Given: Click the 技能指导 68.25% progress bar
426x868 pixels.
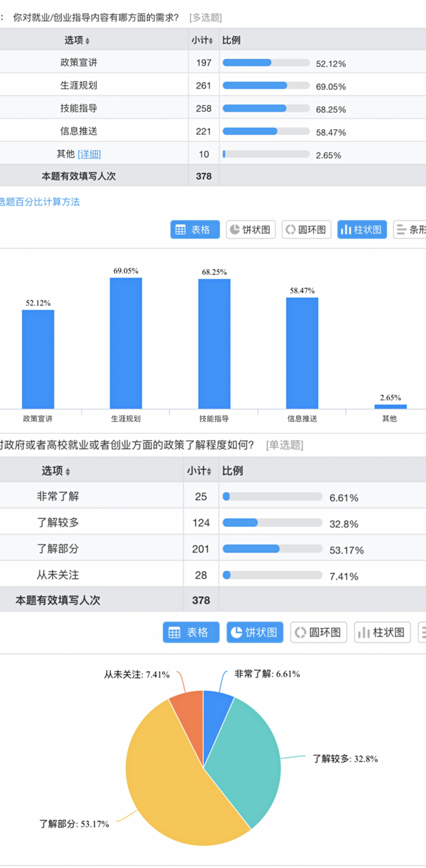Looking at the screenshot, I should click(266, 108).
